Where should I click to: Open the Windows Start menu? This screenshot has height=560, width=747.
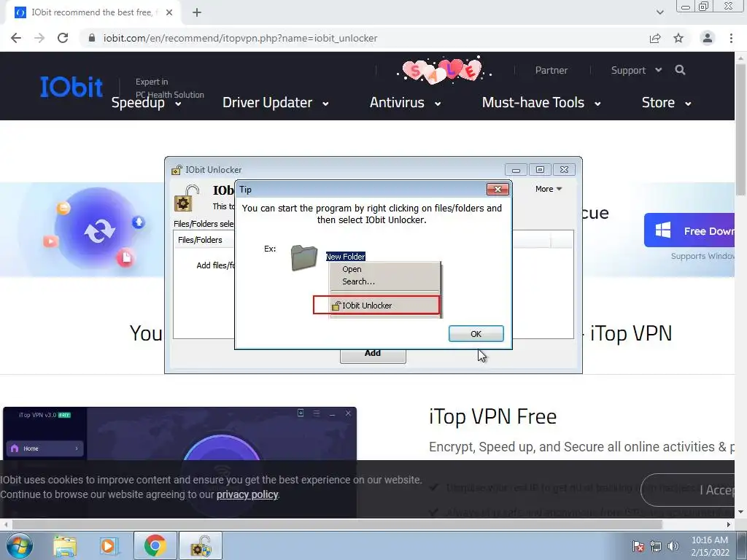pos(19,545)
